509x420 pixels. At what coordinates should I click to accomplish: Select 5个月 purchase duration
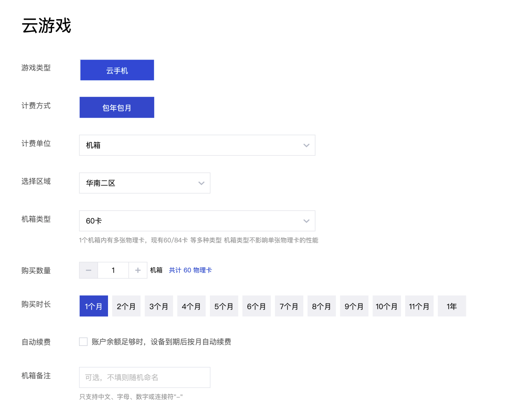[x=224, y=306]
